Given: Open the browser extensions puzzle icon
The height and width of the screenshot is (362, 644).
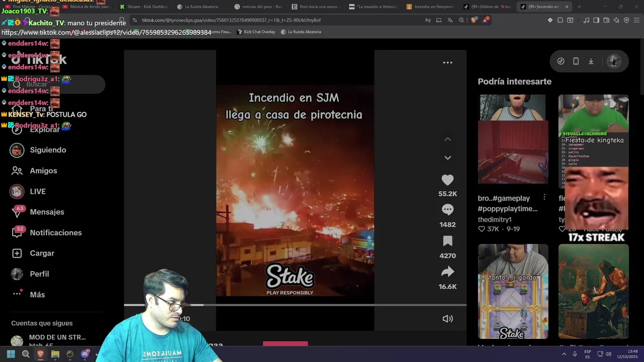Looking at the screenshot, I should pyautogui.click(x=560, y=20).
